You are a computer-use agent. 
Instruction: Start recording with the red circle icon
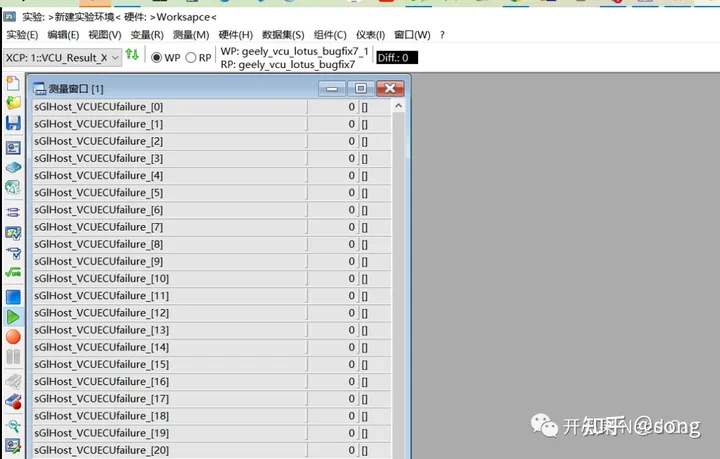coord(13,336)
